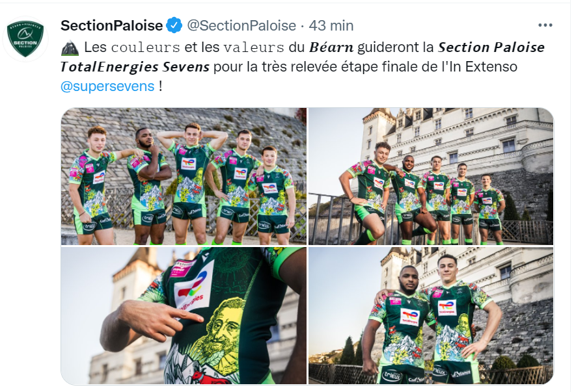Click the blue verified badge
This screenshot has width=576, height=392.
pyautogui.click(x=174, y=26)
